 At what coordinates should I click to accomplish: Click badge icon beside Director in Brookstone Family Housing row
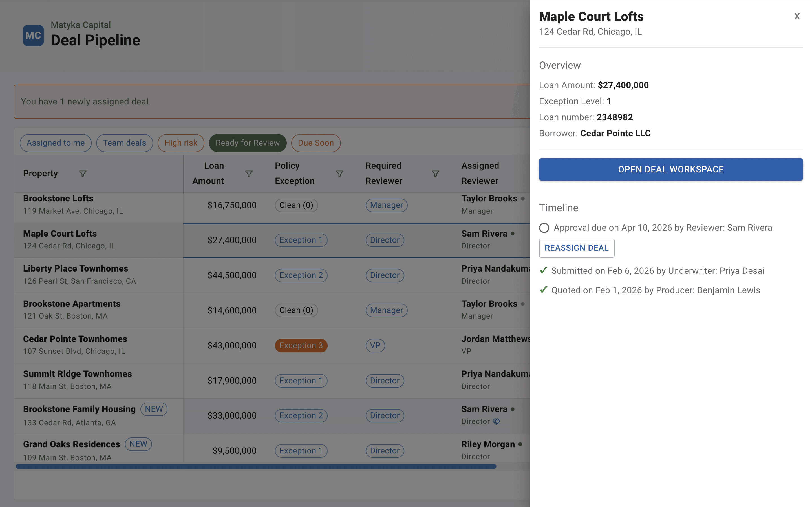click(496, 421)
